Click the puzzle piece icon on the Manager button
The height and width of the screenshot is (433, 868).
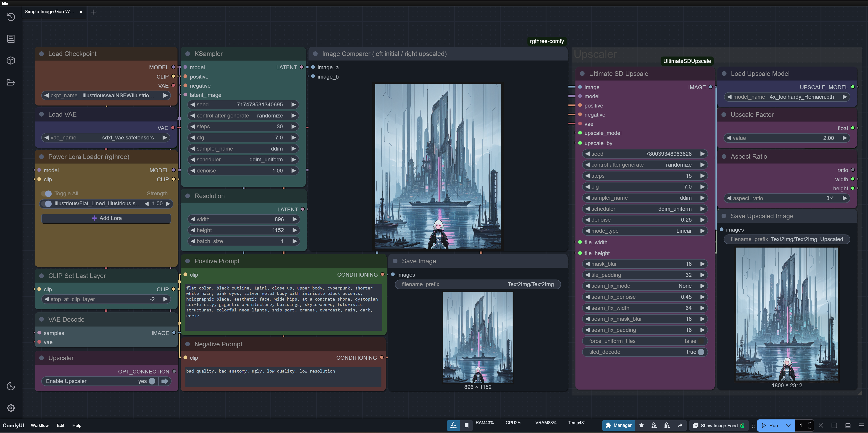coord(608,425)
